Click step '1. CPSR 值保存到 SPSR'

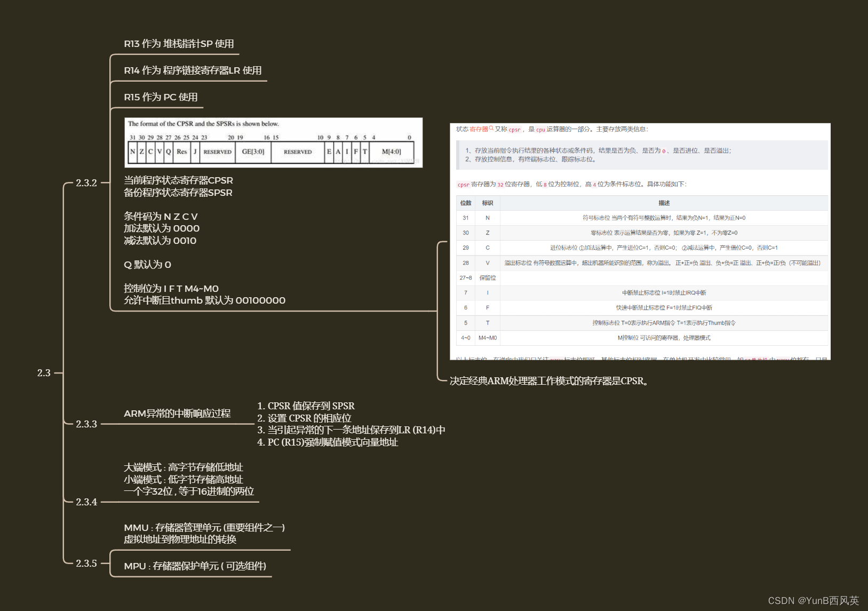pyautogui.click(x=306, y=406)
